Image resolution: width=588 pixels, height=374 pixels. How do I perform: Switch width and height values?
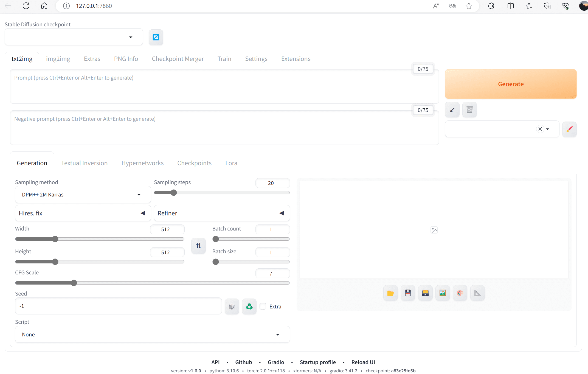point(198,246)
